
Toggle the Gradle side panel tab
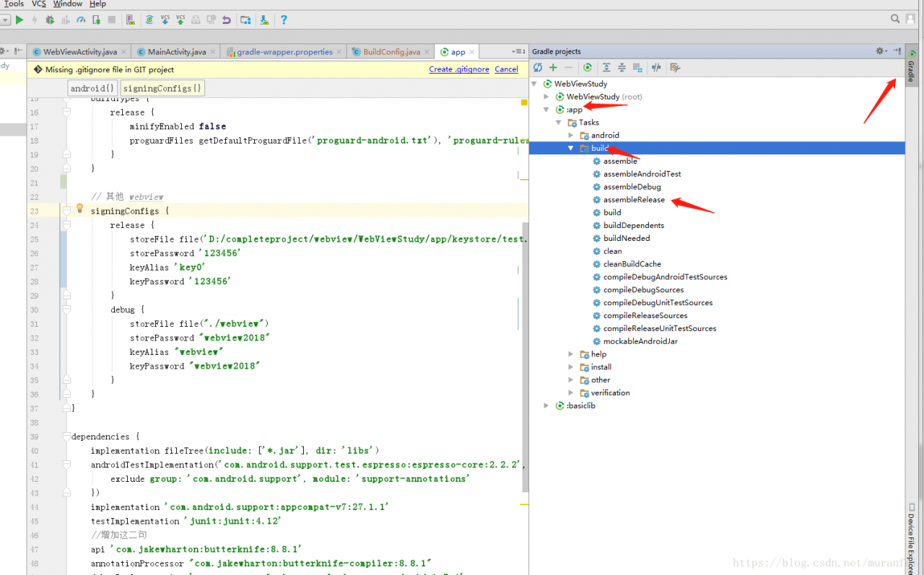pyautogui.click(x=911, y=67)
